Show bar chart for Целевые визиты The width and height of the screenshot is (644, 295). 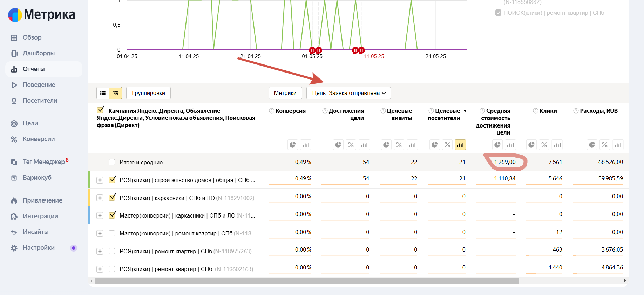pyautogui.click(x=412, y=145)
